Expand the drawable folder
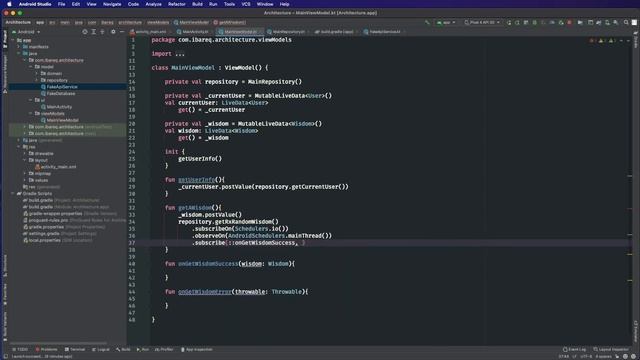This screenshot has width=640, height=360. click(x=25, y=153)
